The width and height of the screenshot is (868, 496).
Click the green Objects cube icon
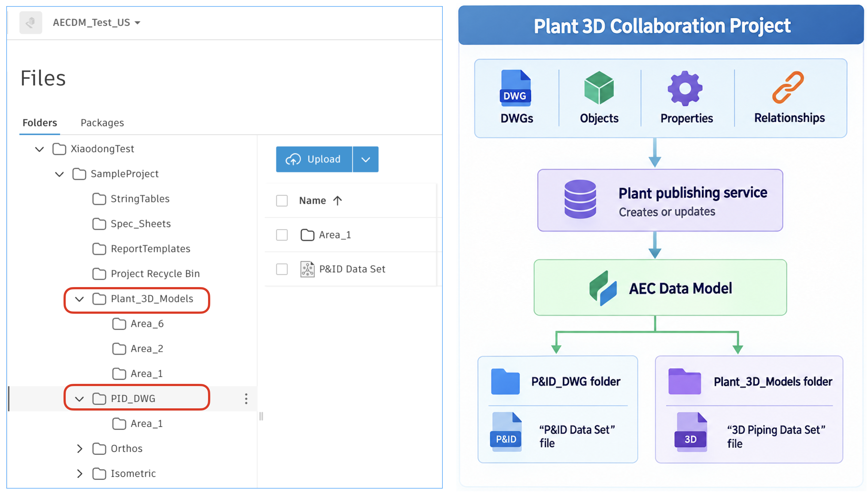click(599, 88)
